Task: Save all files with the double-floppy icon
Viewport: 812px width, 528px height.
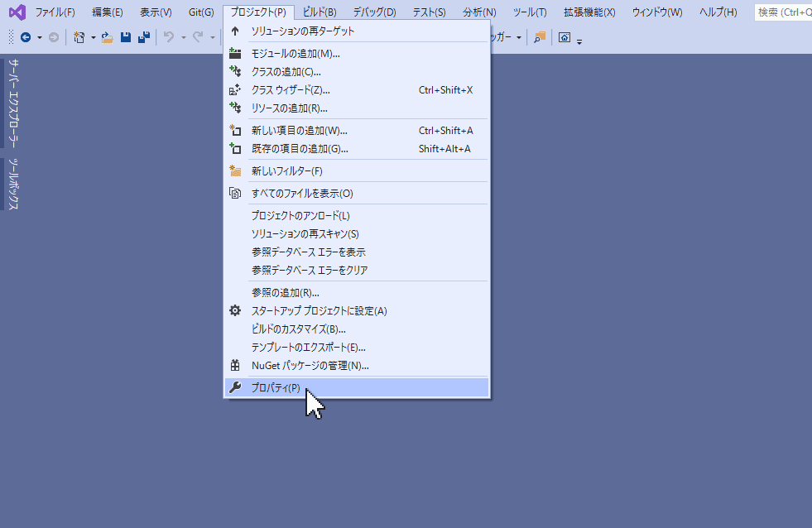Action: (144, 37)
